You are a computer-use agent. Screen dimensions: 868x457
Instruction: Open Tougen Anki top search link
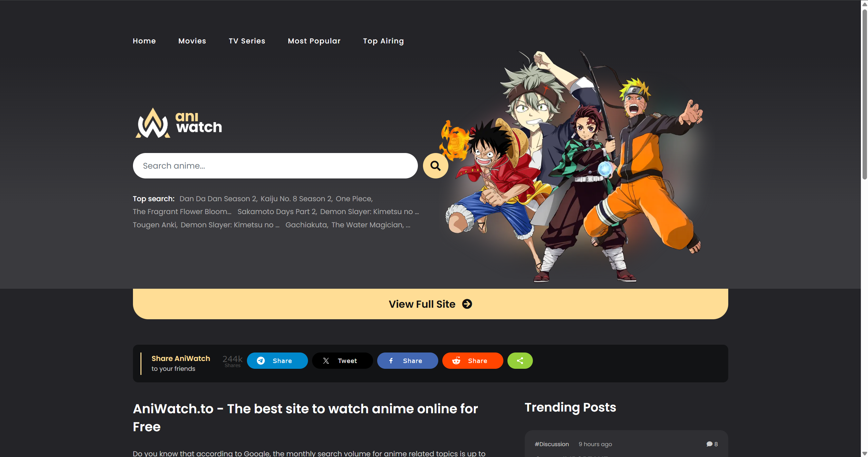pos(155,225)
